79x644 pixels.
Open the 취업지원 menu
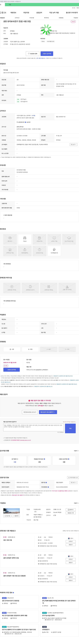(x=26, y=13)
